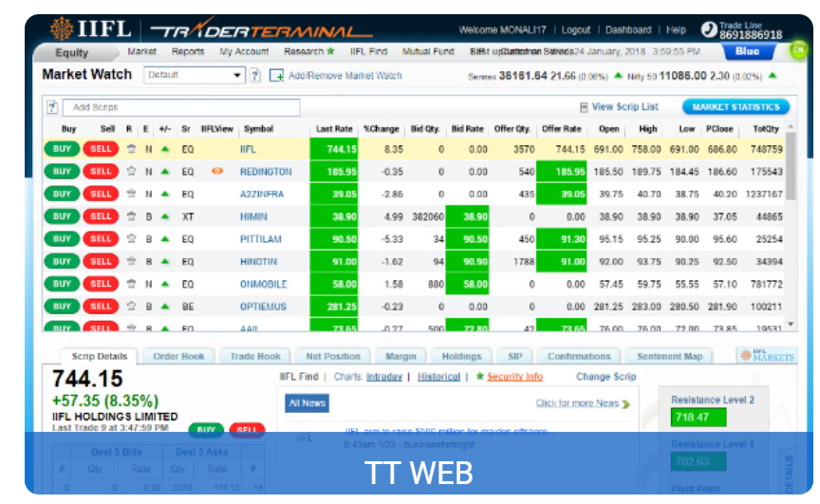Click the Trade Line phone icon
Image resolution: width=820 pixels, height=504 pixels.
[x=709, y=29]
